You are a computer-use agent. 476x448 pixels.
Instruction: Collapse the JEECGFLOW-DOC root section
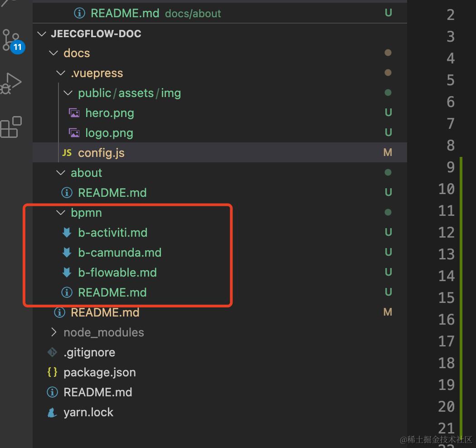tap(42, 34)
